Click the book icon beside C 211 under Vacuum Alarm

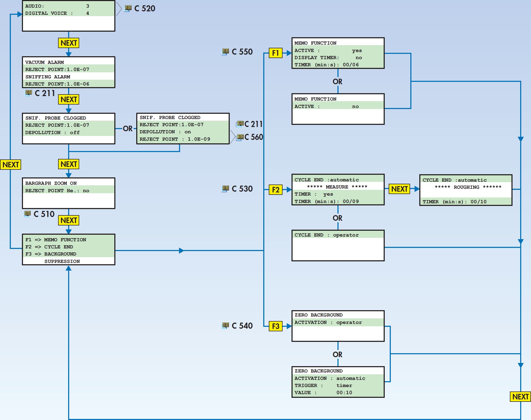[28, 93]
